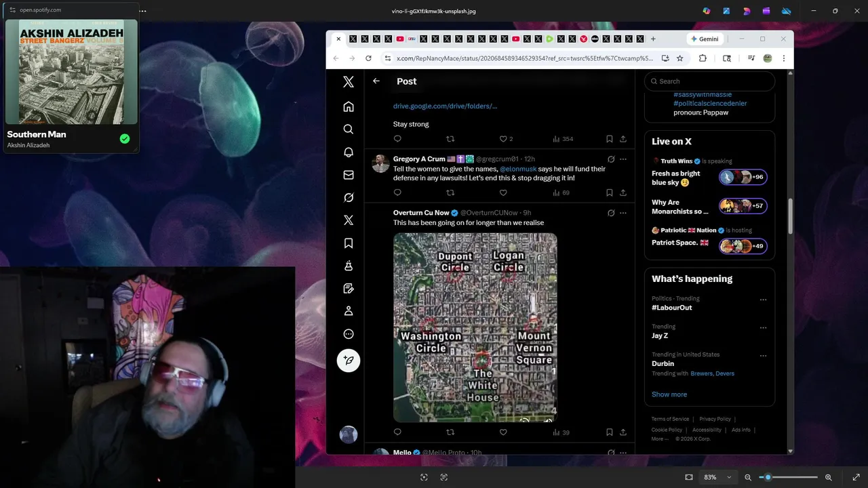The width and height of the screenshot is (868, 488).
Task: Close the current active Chrome tab
Action: coord(338,39)
